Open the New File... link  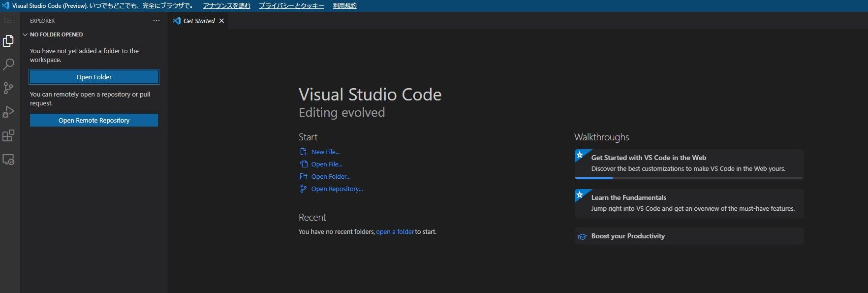tap(325, 152)
